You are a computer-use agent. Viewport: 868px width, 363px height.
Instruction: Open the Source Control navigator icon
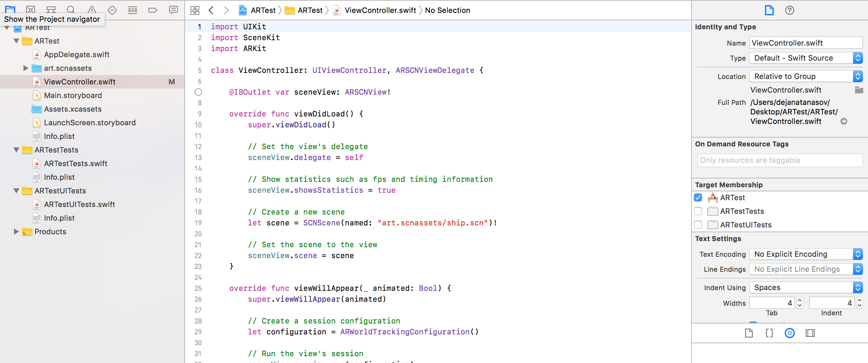click(31, 10)
